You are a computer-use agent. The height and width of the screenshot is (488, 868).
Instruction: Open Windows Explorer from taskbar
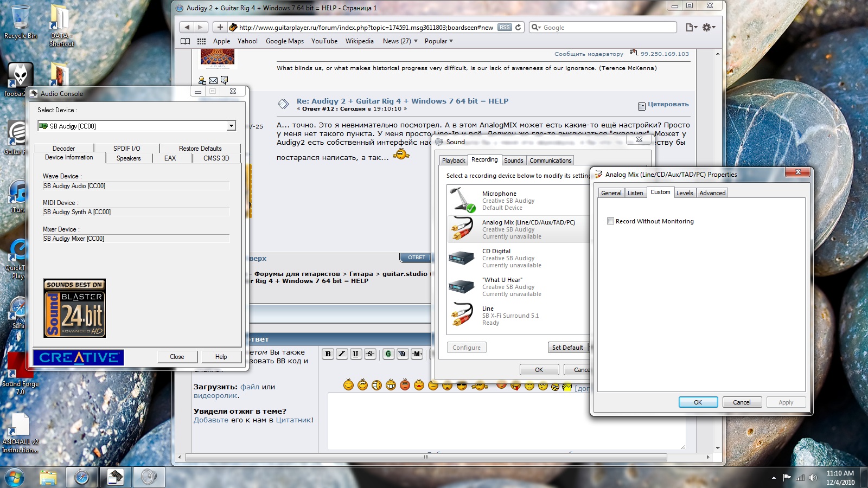[x=48, y=477]
